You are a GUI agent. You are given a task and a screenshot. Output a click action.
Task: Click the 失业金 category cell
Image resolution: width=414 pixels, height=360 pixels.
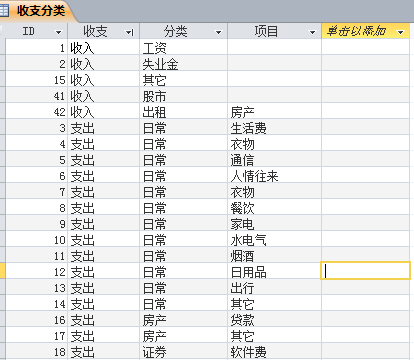tap(184, 63)
